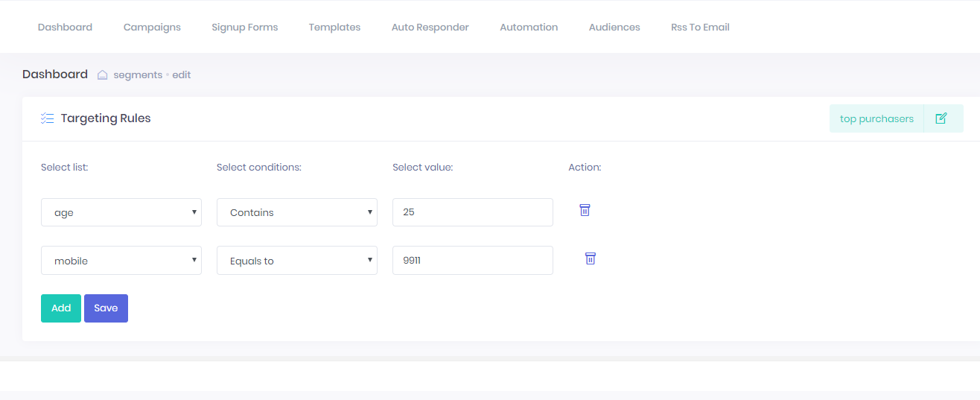
Task: Select Auto Responder in navigation
Action: pyautogui.click(x=430, y=27)
